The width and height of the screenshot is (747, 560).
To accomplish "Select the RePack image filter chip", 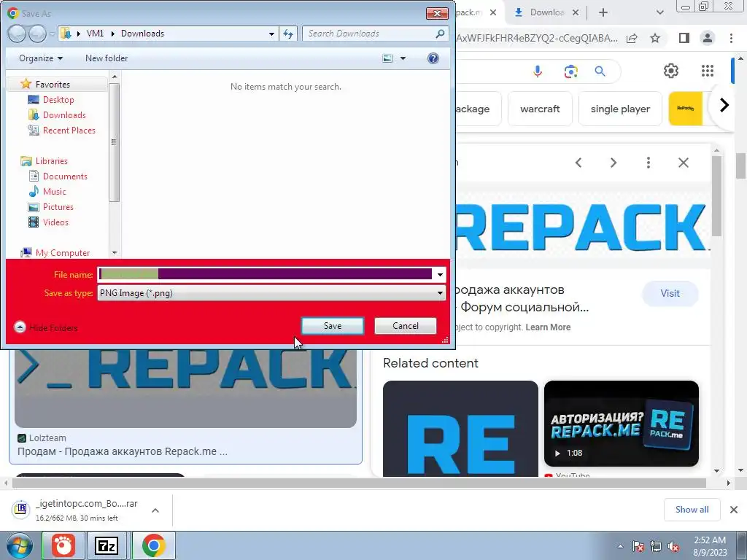I will (x=686, y=109).
